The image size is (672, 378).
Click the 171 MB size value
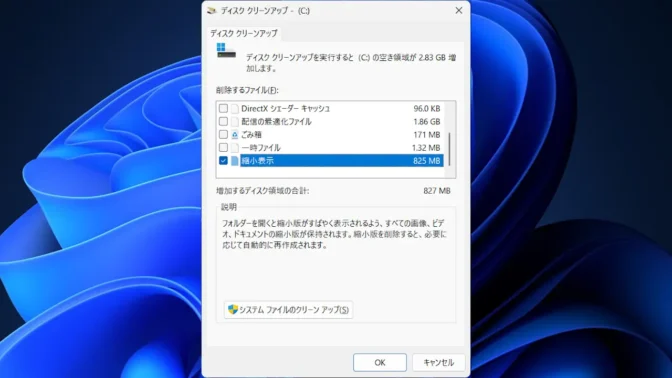(427, 135)
